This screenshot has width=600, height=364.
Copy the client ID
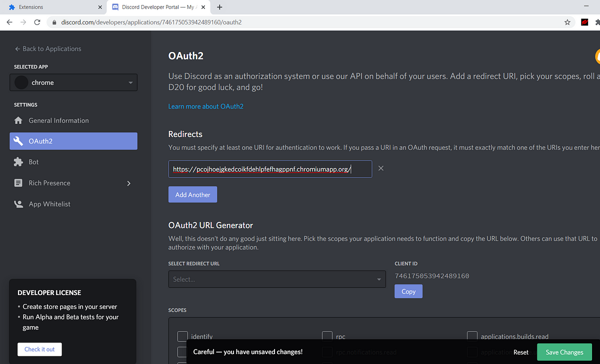(x=408, y=291)
